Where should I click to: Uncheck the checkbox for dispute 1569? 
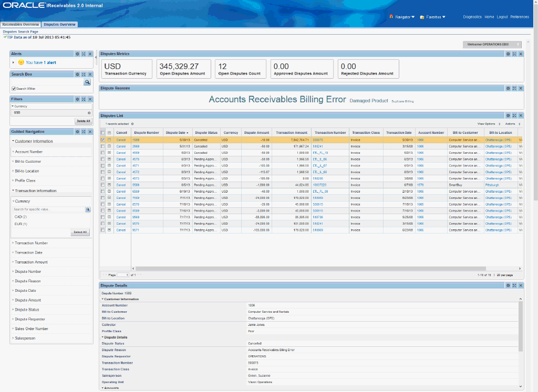(x=102, y=140)
